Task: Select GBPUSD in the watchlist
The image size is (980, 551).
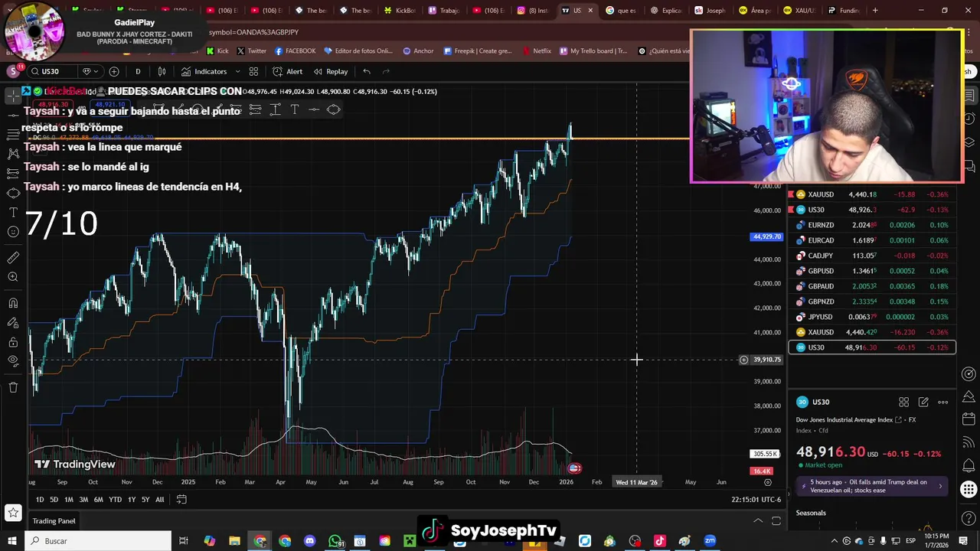Action: 872,271
